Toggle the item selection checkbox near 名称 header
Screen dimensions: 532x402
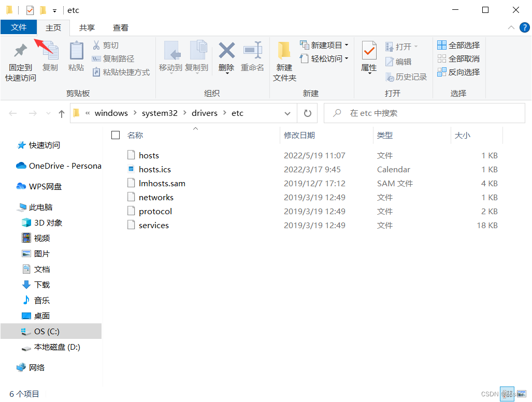[x=115, y=135]
